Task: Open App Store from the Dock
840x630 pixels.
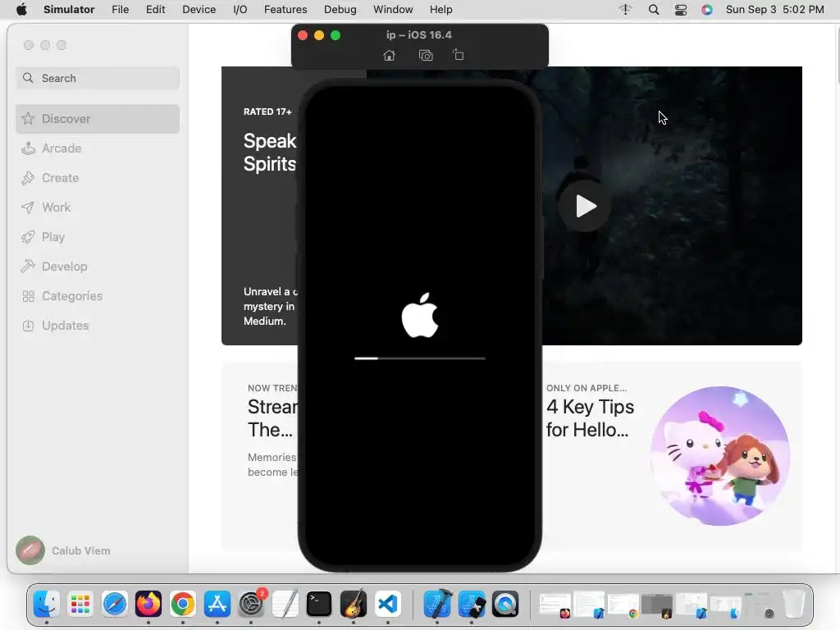Action: pos(217,605)
